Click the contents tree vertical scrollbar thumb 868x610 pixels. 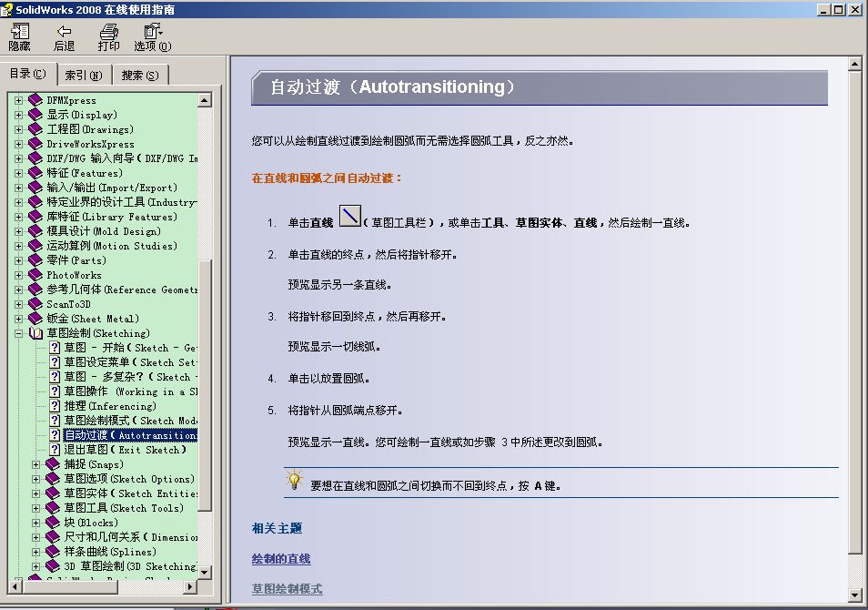[x=205, y=385]
